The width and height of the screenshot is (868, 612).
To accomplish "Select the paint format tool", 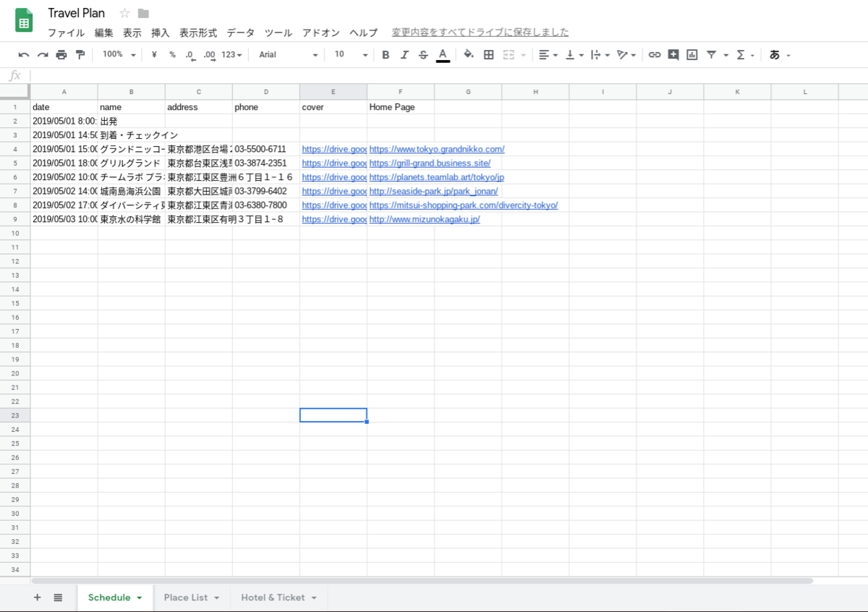I will pos(80,54).
